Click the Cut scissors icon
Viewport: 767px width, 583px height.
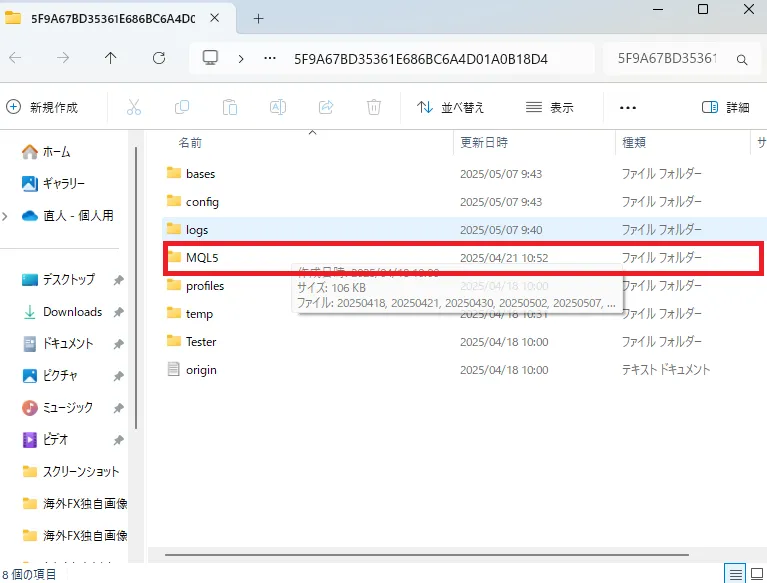point(134,107)
